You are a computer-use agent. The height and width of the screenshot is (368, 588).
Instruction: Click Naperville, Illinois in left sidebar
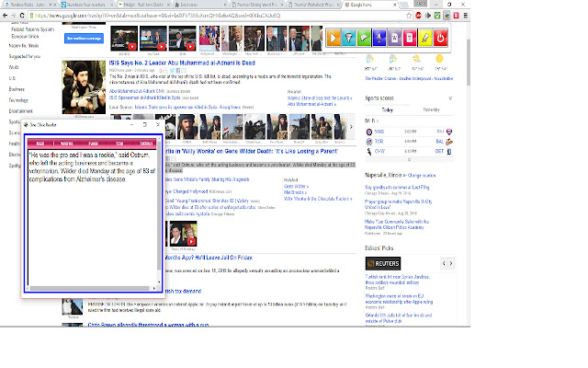pos(24,46)
